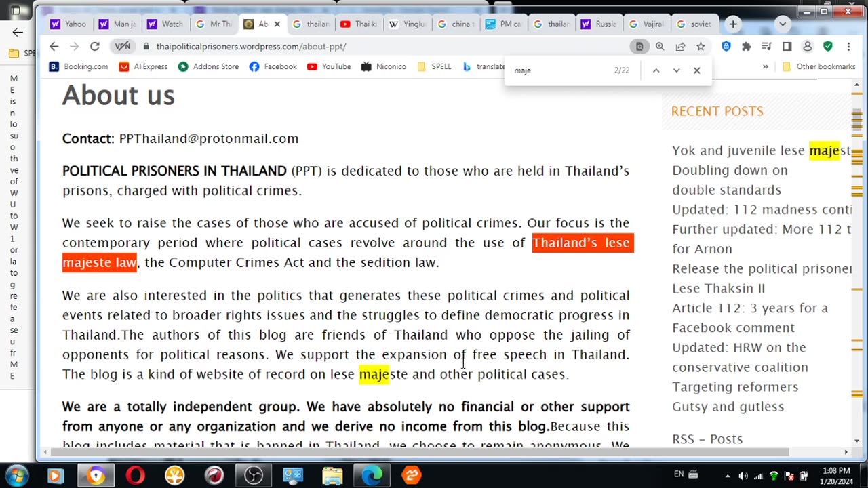Open 'Article 112: 3 years' post
Image resolution: width=868 pixels, height=488 pixels.
(x=750, y=317)
